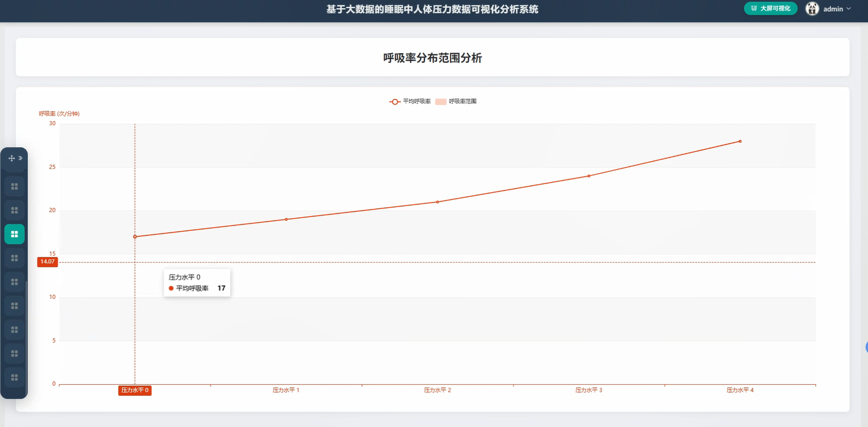Click the 14.07 axis pointer label

(x=47, y=262)
